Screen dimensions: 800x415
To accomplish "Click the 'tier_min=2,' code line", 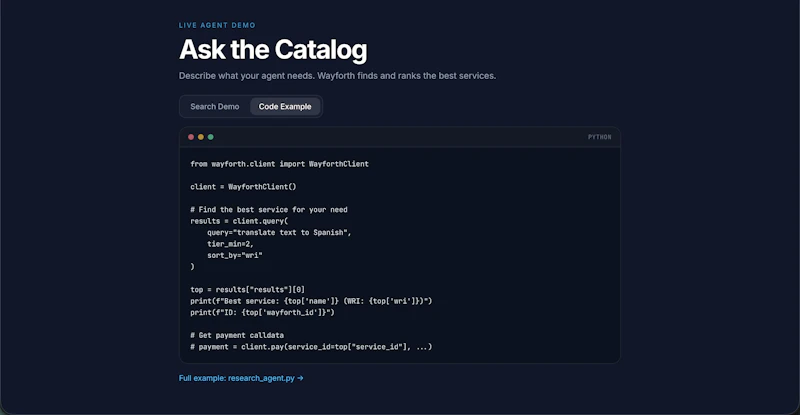I will click(x=230, y=244).
